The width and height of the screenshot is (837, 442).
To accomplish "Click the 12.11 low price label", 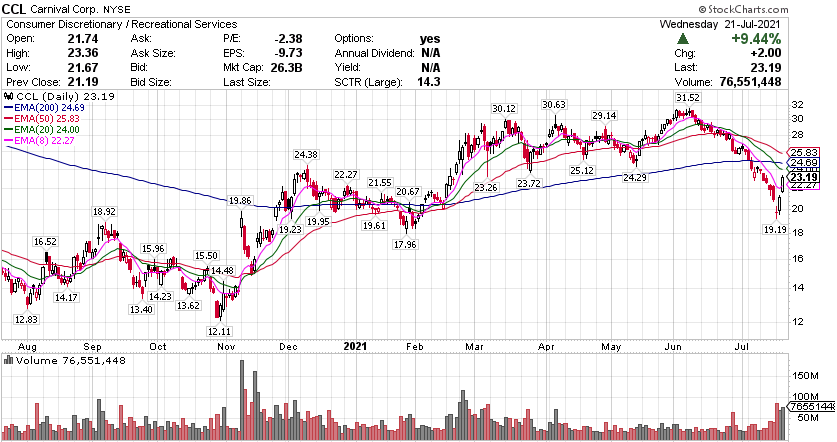I will point(219,332).
